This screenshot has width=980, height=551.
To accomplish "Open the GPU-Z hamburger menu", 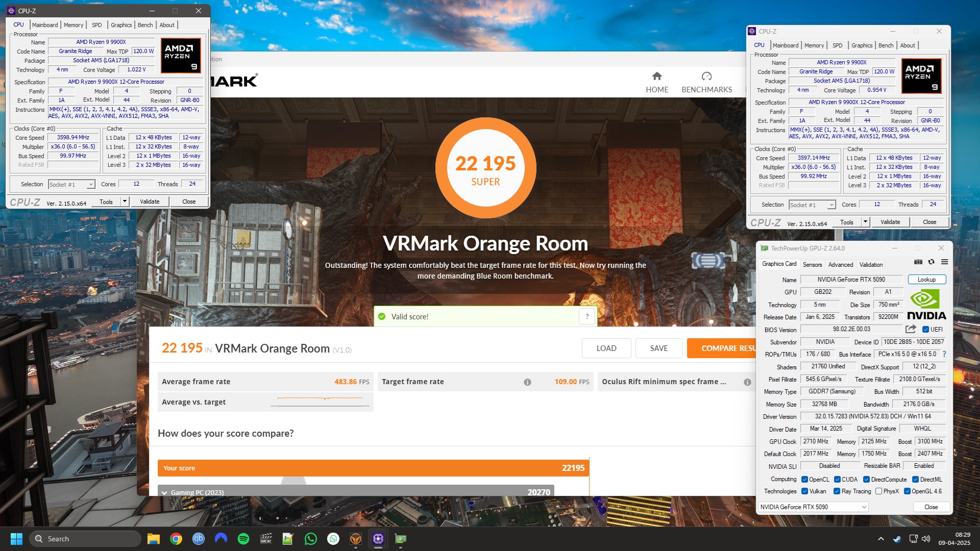I will pyautogui.click(x=944, y=262).
